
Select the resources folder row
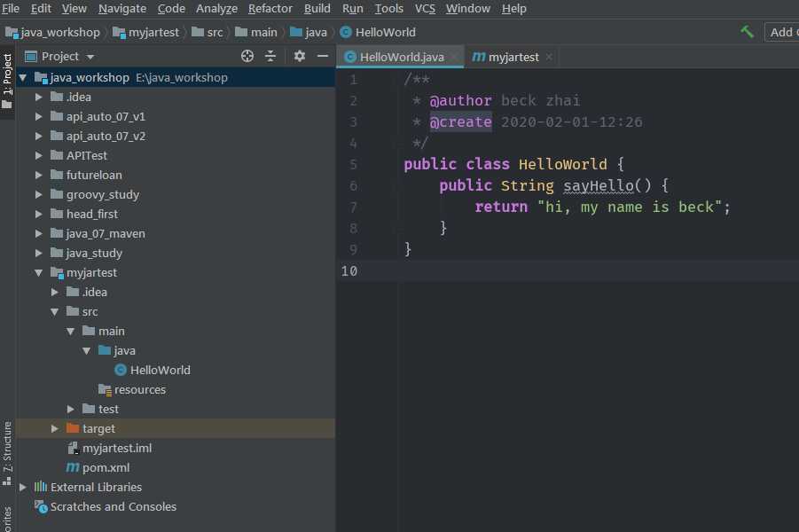(176, 389)
